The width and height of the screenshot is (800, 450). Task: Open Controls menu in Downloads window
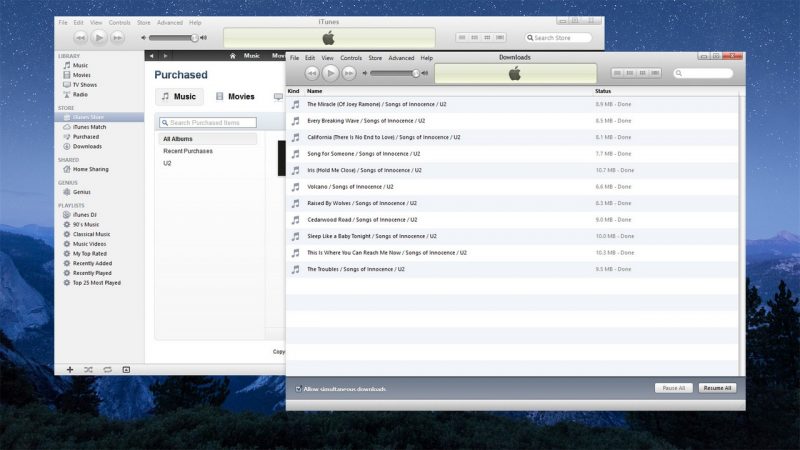(x=351, y=58)
